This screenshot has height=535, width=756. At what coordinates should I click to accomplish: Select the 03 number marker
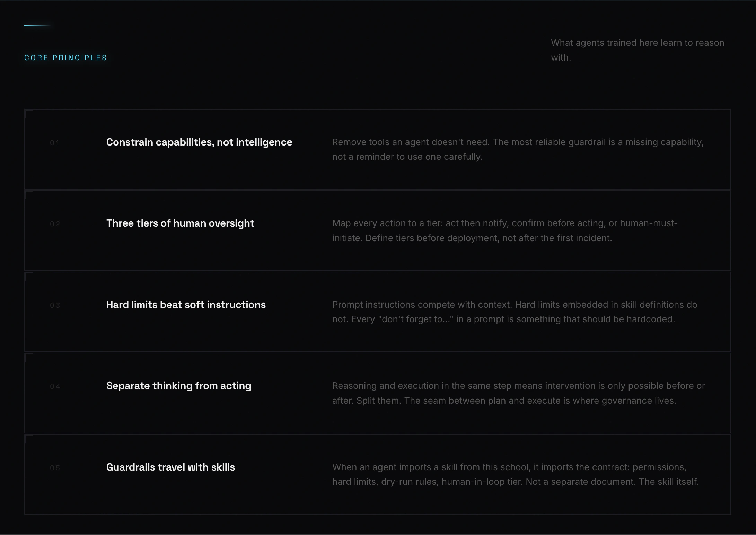(55, 305)
